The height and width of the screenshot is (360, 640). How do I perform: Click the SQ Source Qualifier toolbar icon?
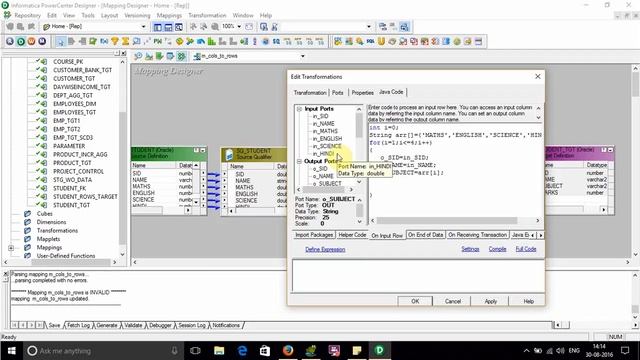pos(276,41)
